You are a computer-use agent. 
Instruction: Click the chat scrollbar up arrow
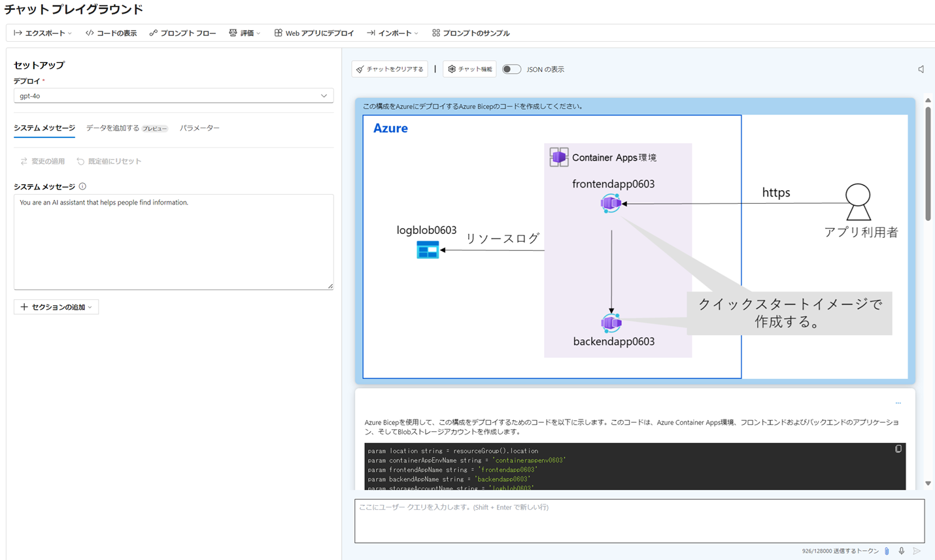click(x=928, y=101)
